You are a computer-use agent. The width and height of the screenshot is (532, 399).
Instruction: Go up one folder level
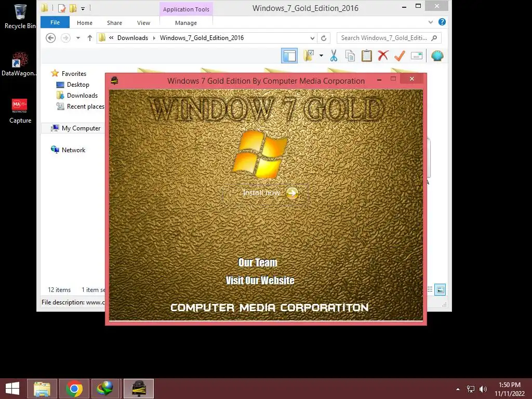coord(89,38)
